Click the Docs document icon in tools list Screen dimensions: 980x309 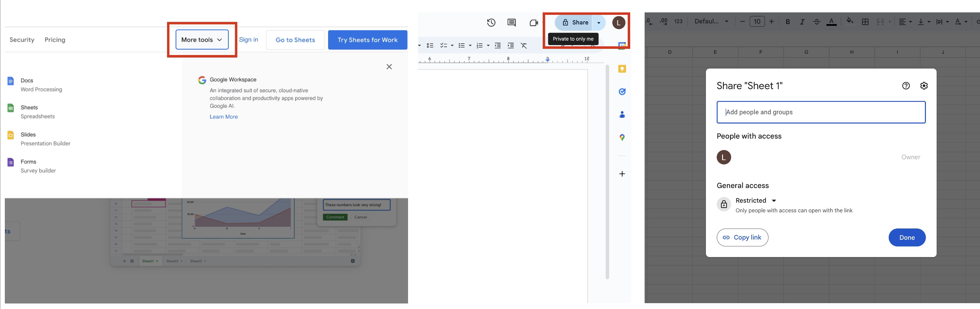[x=11, y=81]
